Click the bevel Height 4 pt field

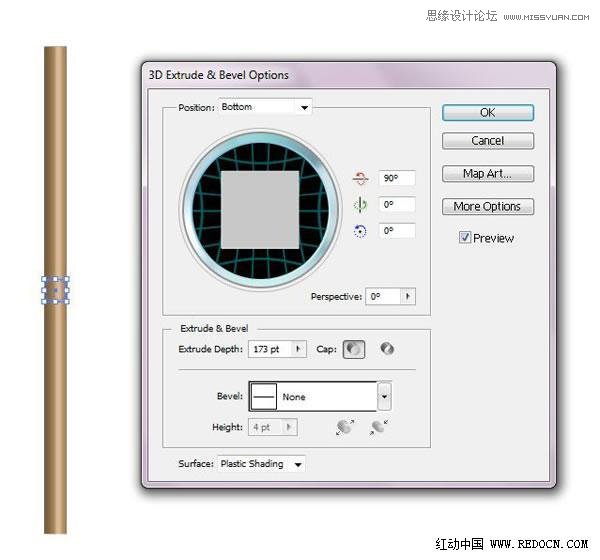click(266, 427)
